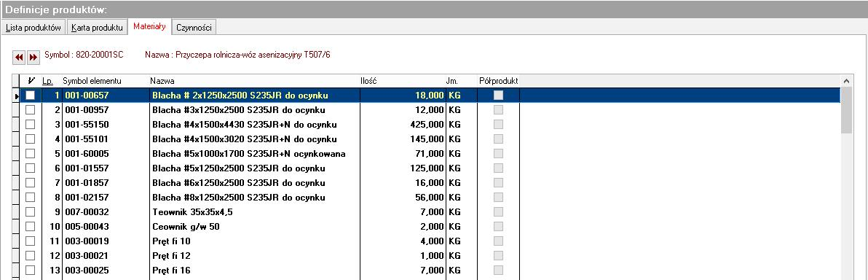
Task: Select row indicator arrow for first row
Action: pos(16,96)
